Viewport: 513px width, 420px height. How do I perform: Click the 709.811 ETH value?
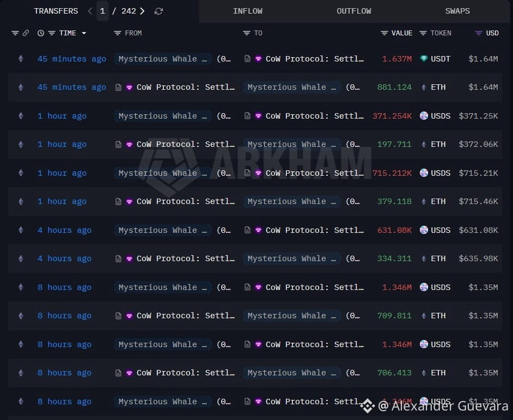click(x=394, y=316)
